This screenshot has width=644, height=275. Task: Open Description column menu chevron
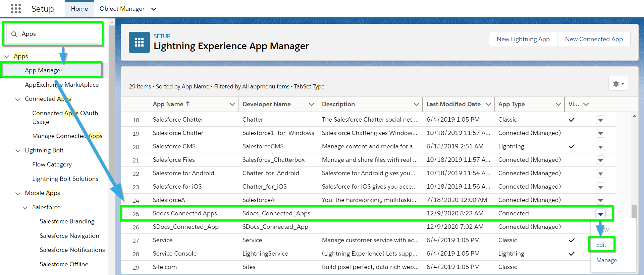coord(416,104)
